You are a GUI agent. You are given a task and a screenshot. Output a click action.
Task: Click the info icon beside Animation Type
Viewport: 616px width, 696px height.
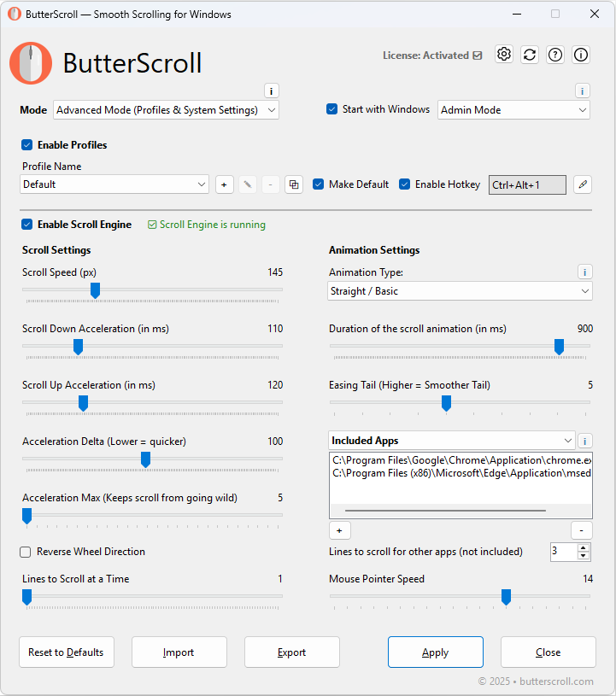tap(584, 272)
